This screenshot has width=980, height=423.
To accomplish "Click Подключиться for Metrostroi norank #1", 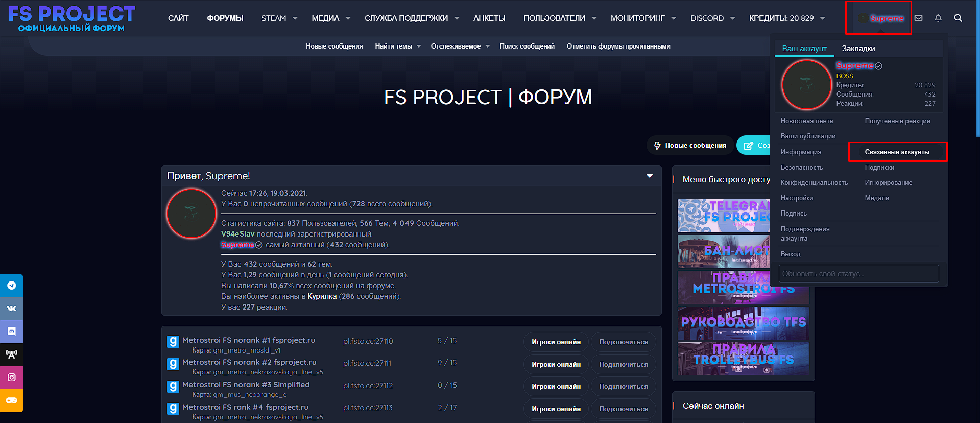I will [623, 342].
